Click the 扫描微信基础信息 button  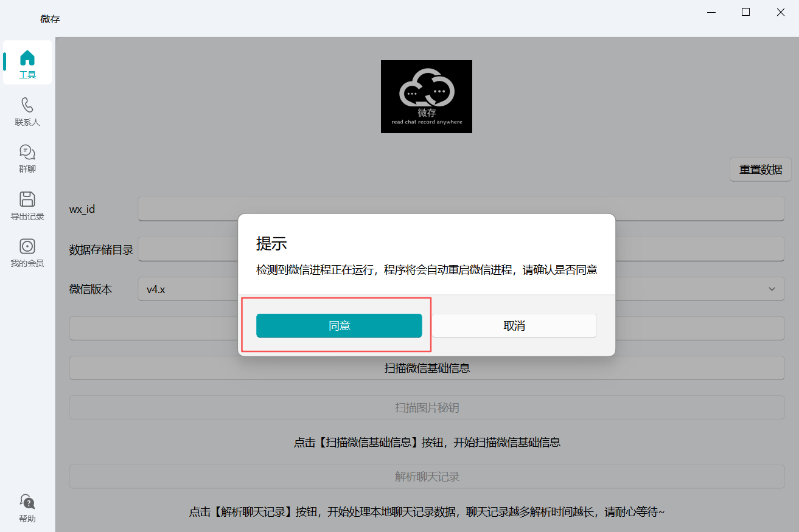point(427,368)
